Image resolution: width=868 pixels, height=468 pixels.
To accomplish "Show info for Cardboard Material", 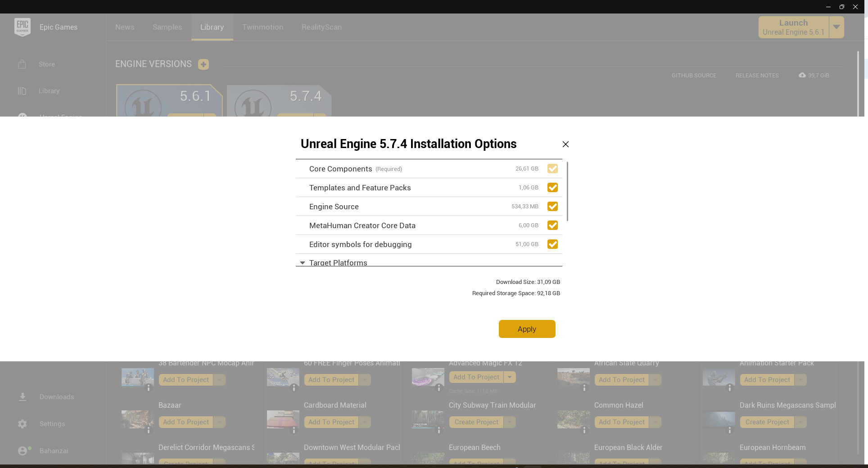I will [x=294, y=430].
